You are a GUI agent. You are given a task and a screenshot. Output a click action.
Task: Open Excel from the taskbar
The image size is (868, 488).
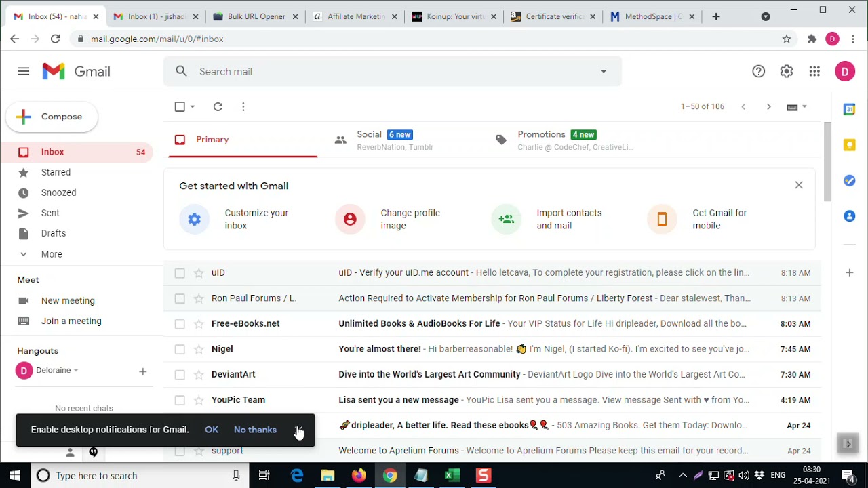tap(452, 476)
